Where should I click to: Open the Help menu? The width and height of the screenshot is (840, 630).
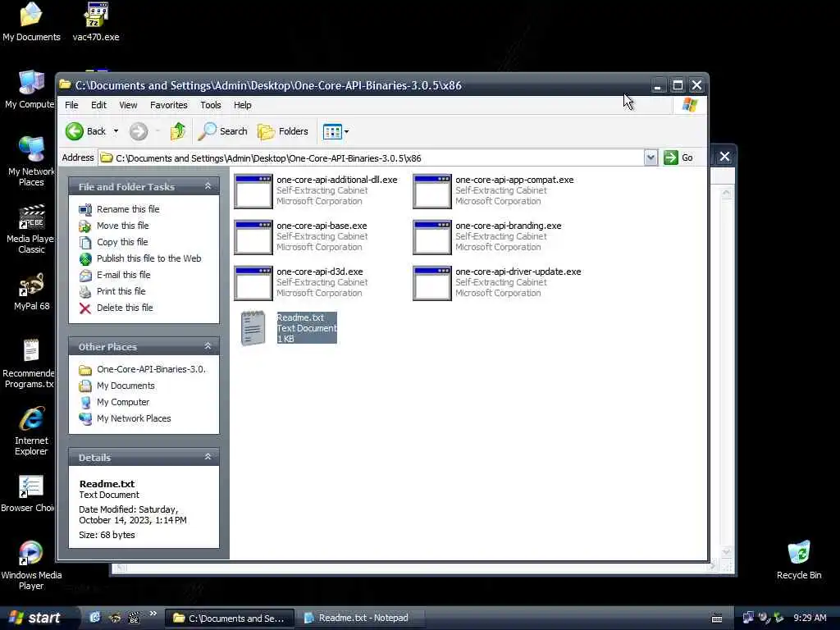pos(242,105)
